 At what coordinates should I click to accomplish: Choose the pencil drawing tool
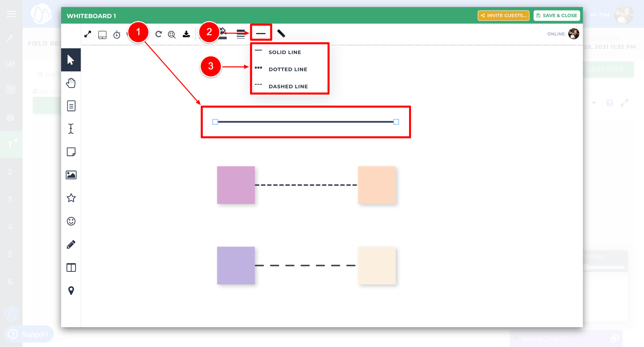(71, 245)
